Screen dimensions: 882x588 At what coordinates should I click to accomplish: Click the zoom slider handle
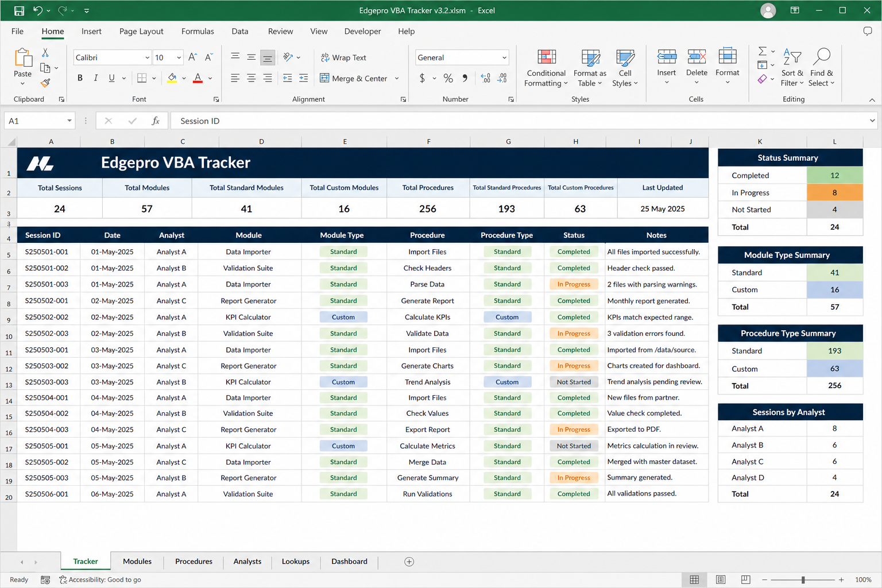[x=803, y=580]
